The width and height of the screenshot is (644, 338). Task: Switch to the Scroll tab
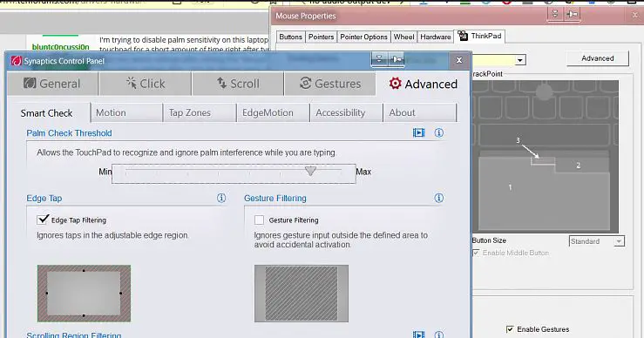[x=238, y=84]
